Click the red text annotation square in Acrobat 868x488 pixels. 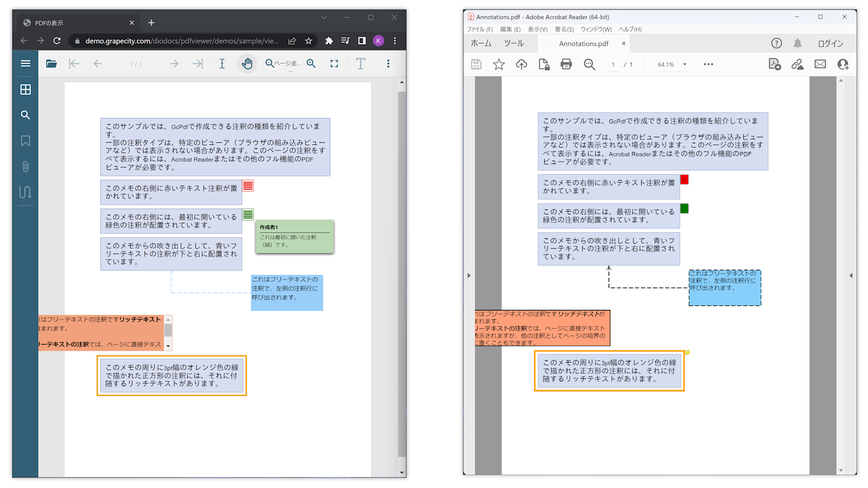click(685, 180)
